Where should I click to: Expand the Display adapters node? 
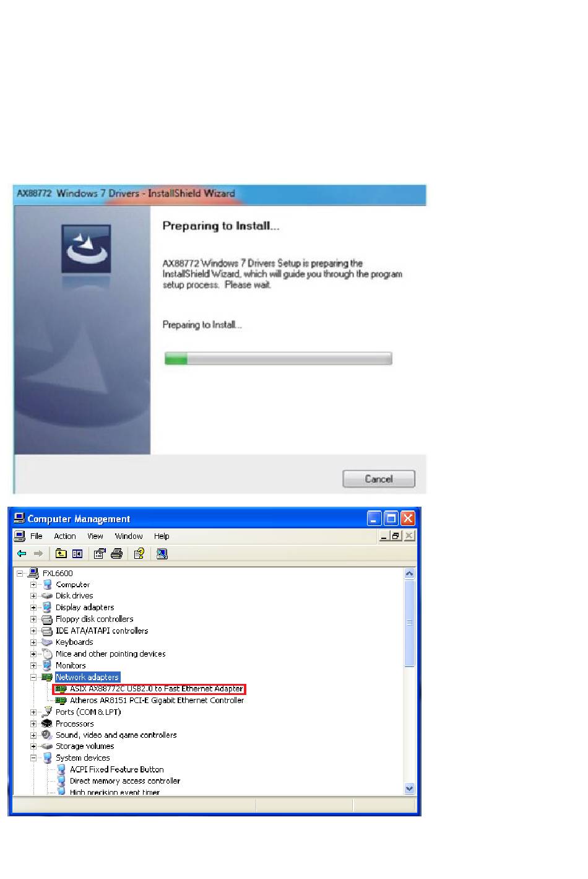coord(33,608)
